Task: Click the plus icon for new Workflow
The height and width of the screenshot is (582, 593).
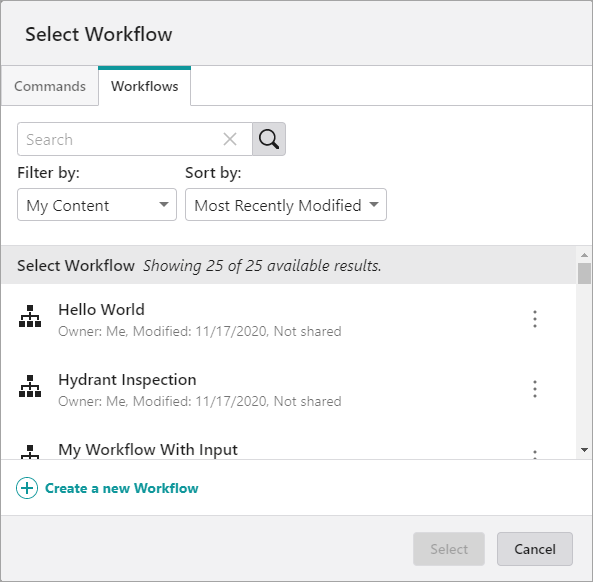Action: (x=27, y=488)
